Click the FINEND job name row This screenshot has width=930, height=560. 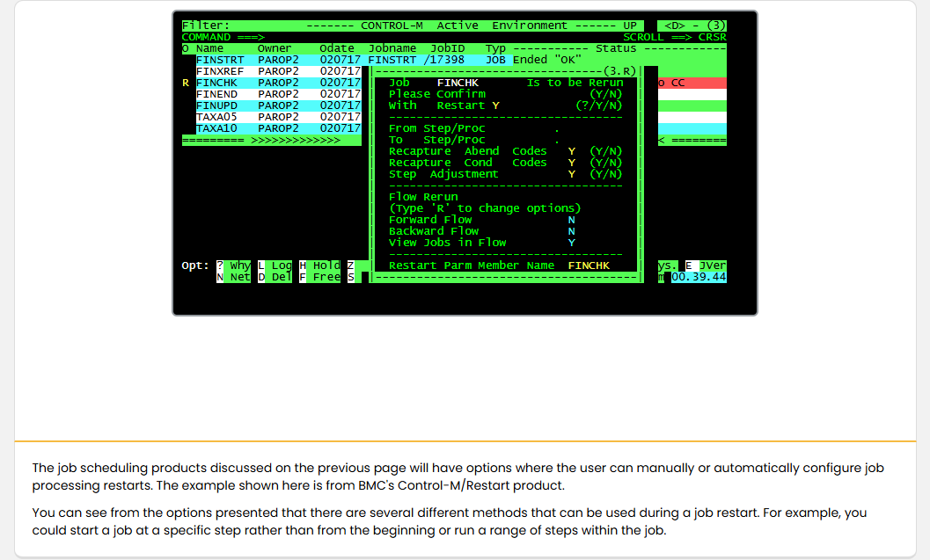click(216, 94)
